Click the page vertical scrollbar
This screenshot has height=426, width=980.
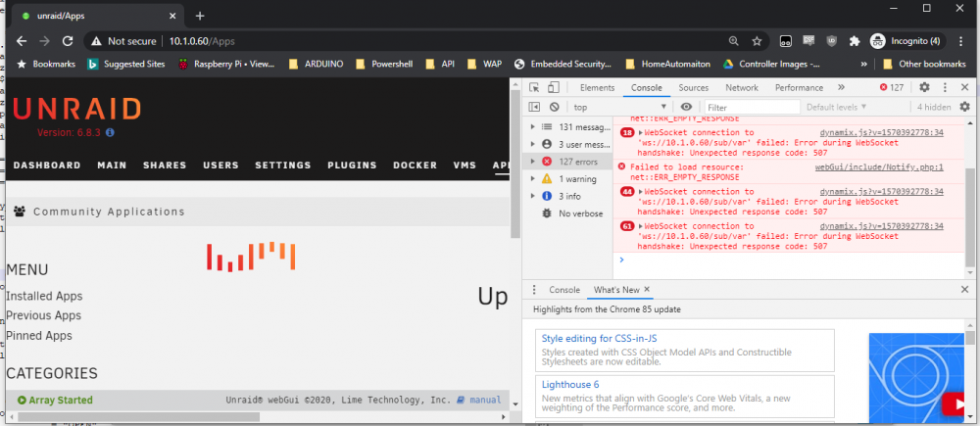pyautogui.click(x=515, y=165)
